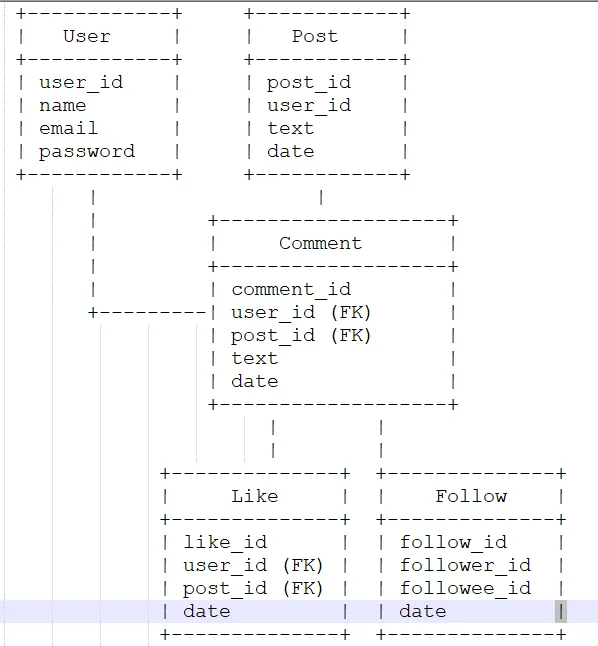Click the User table title text

87,36
